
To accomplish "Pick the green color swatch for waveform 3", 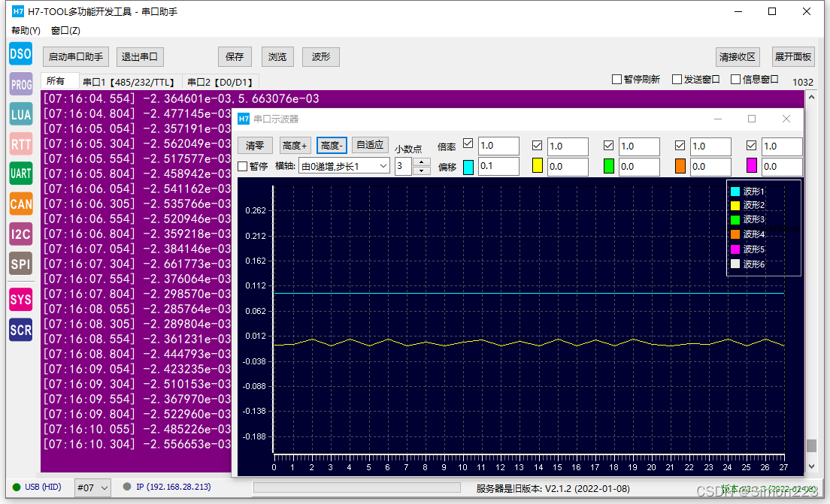I will (609, 166).
